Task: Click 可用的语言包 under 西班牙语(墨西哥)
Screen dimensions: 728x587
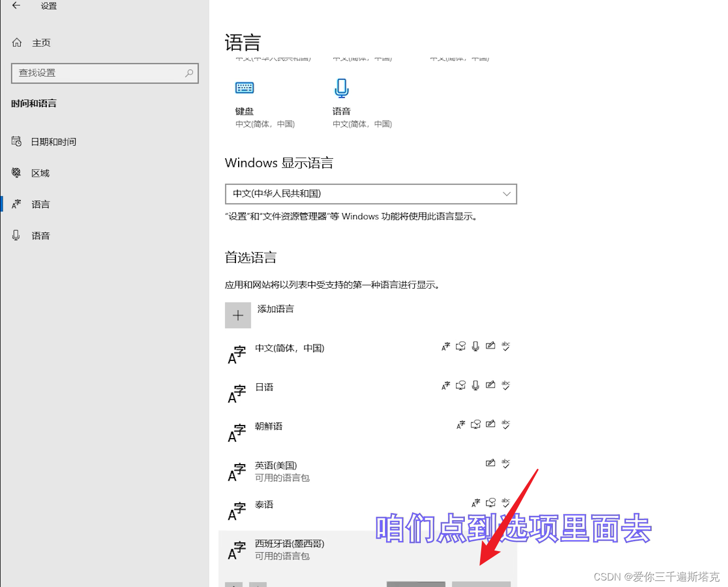Action: (x=282, y=556)
